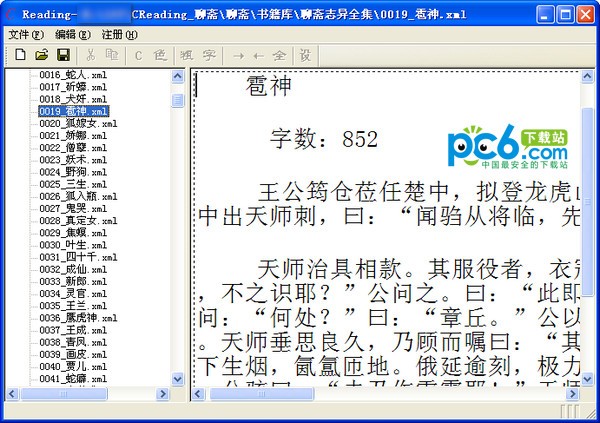Image resolution: width=600 pixels, height=423 pixels.
Task: Open the 注册(H) menu
Action: [x=119, y=35]
